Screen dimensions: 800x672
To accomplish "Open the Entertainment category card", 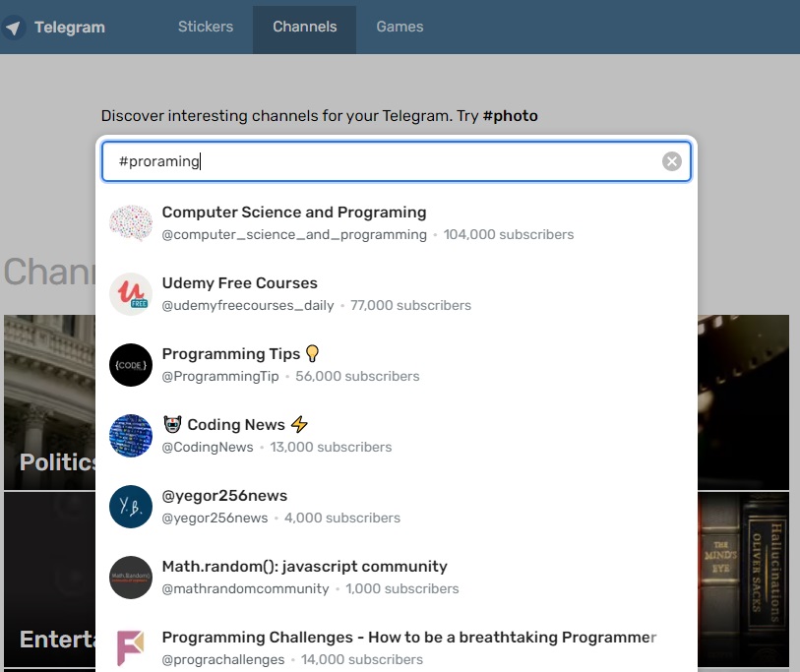I will pyautogui.click(x=49, y=580).
